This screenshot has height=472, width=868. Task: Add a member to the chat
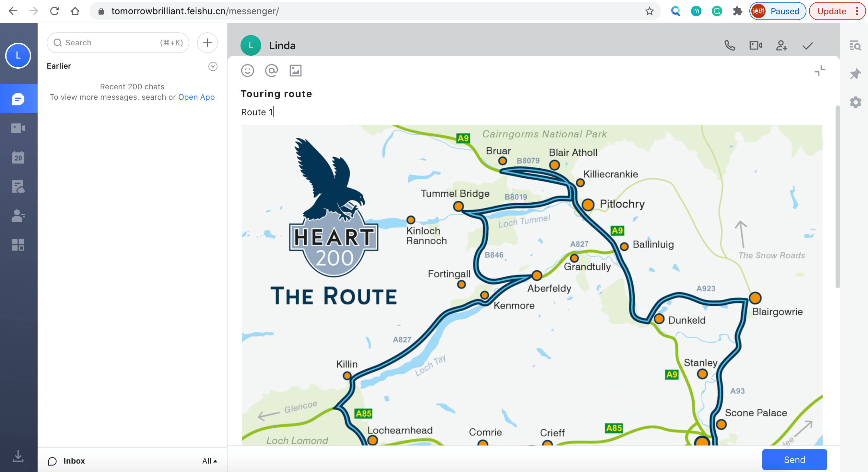pyautogui.click(x=781, y=45)
